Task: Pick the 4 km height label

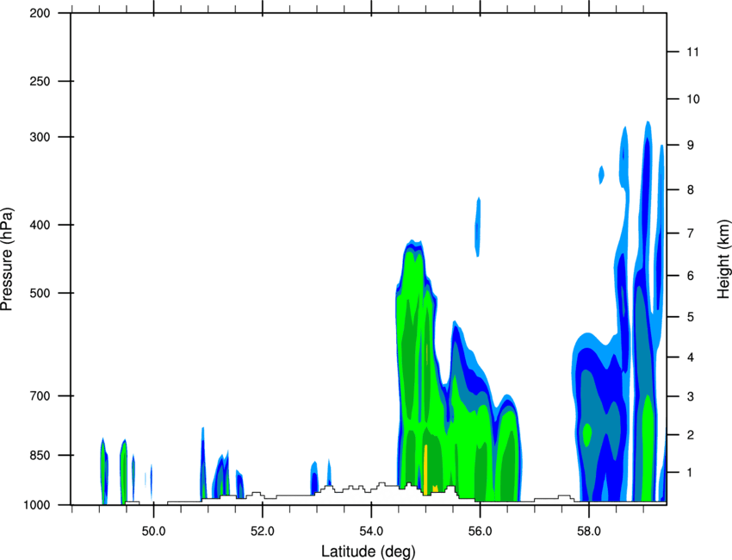Action: [690, 358]
